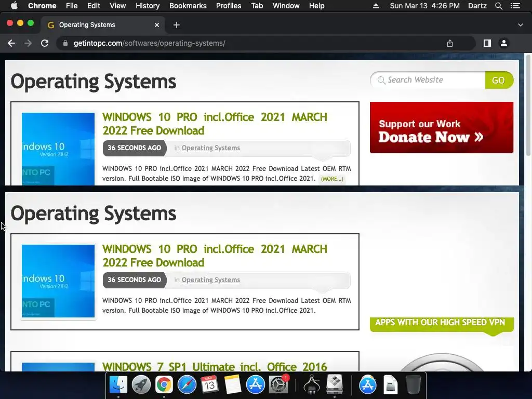Open Boot Camp Assistant in Dock
Image resolution: width=532 pixels, height=399 pixels.
click(335, 385)
